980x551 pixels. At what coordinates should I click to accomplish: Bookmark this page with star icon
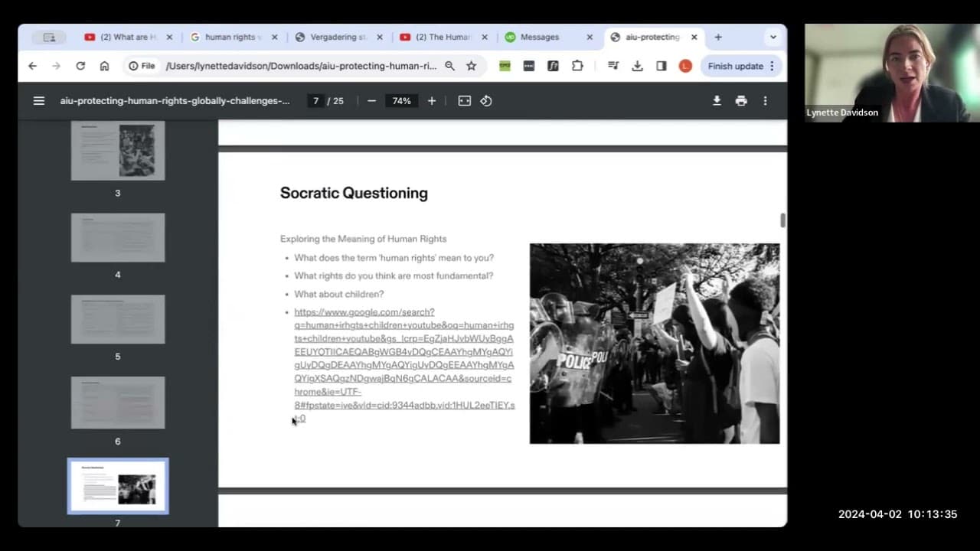point(472,66)
